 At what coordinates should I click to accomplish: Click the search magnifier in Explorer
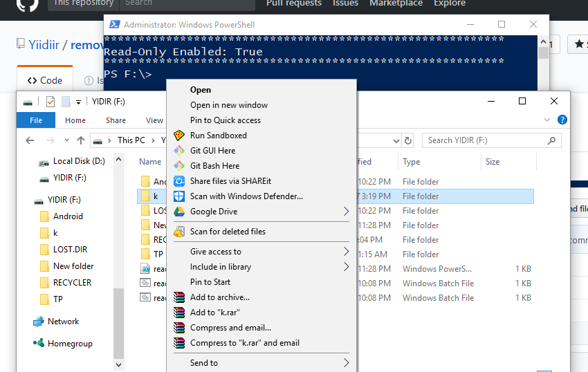point(551,140)
